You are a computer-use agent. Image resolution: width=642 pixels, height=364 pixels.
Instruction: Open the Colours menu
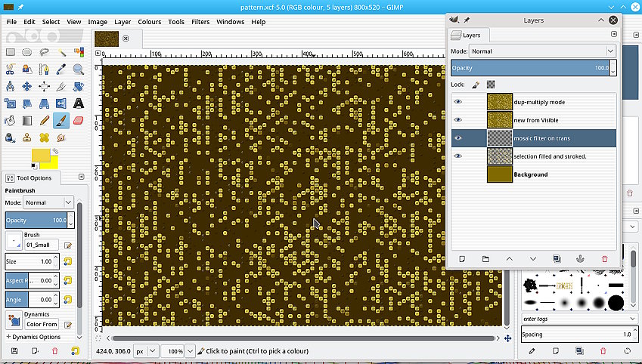(x=149, y=22)
